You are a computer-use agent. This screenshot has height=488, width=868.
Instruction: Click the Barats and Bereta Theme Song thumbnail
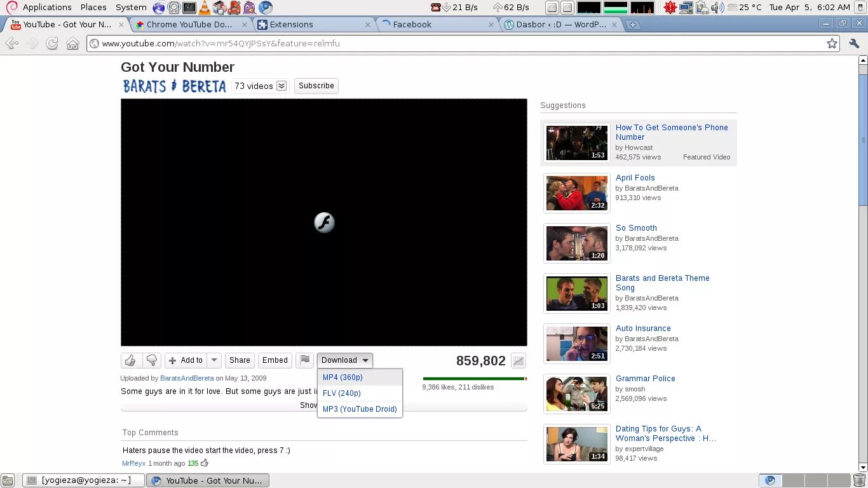577,294
